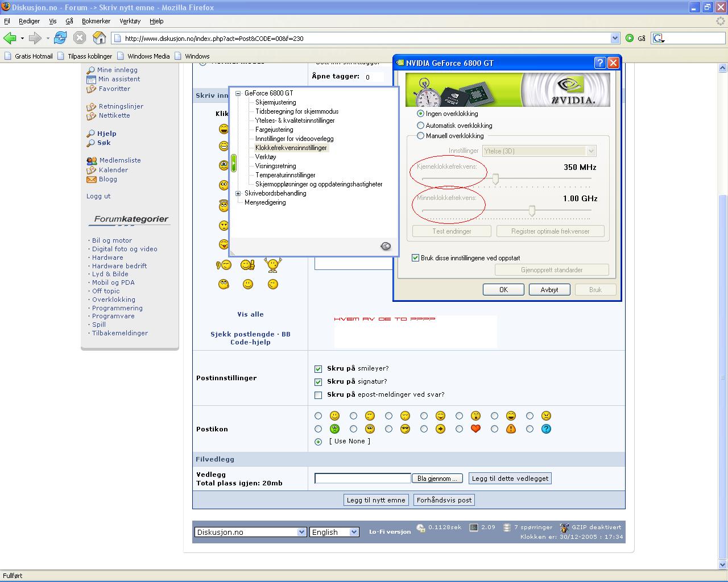Click the attachment file path field
Image resolution: width=728 pixels, height=582 pixels.
(362, 479)
